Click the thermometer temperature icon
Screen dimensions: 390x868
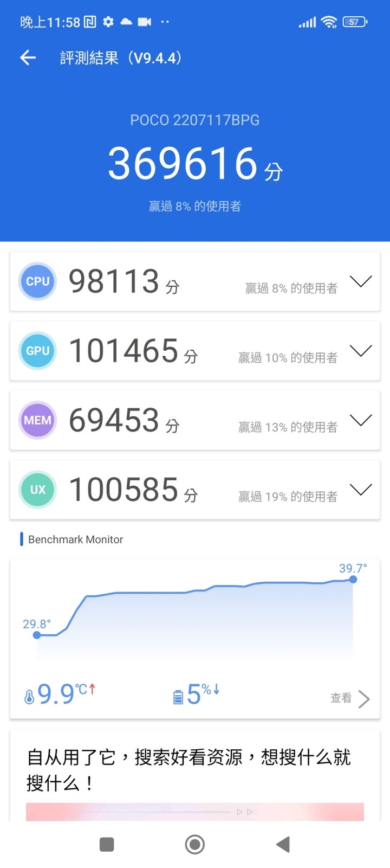[29, 697]
